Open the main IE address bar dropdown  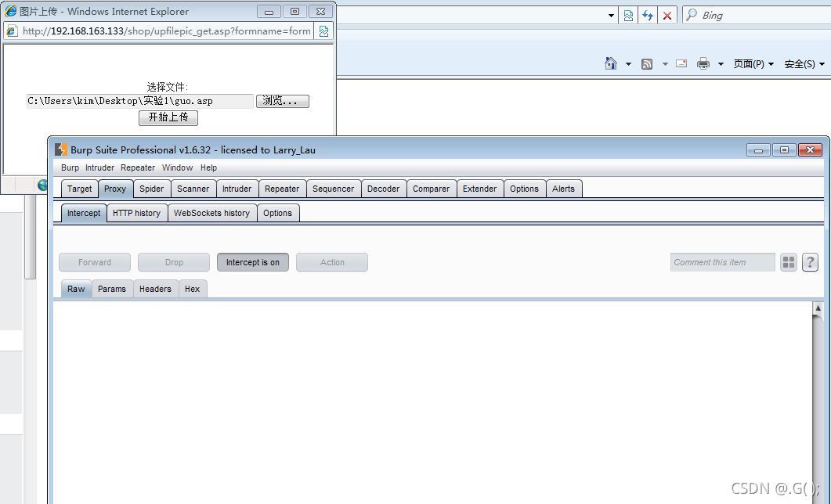[611, 16]
